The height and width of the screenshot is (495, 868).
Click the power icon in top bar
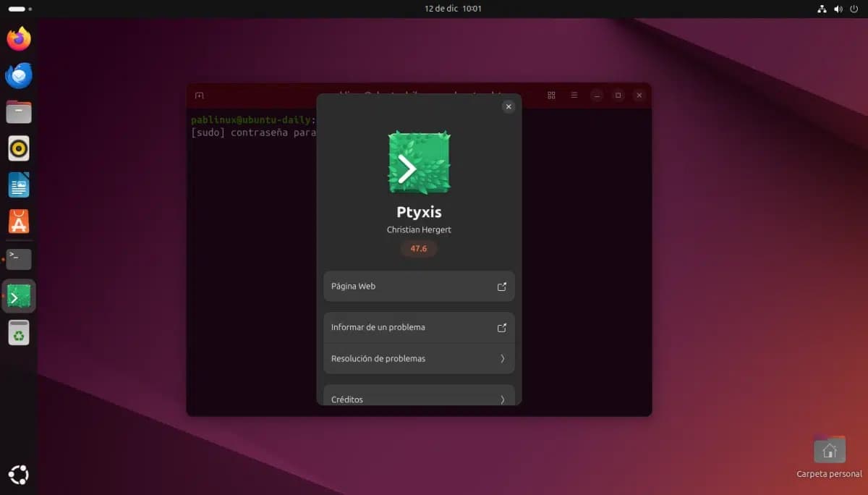tap(854, 9)
